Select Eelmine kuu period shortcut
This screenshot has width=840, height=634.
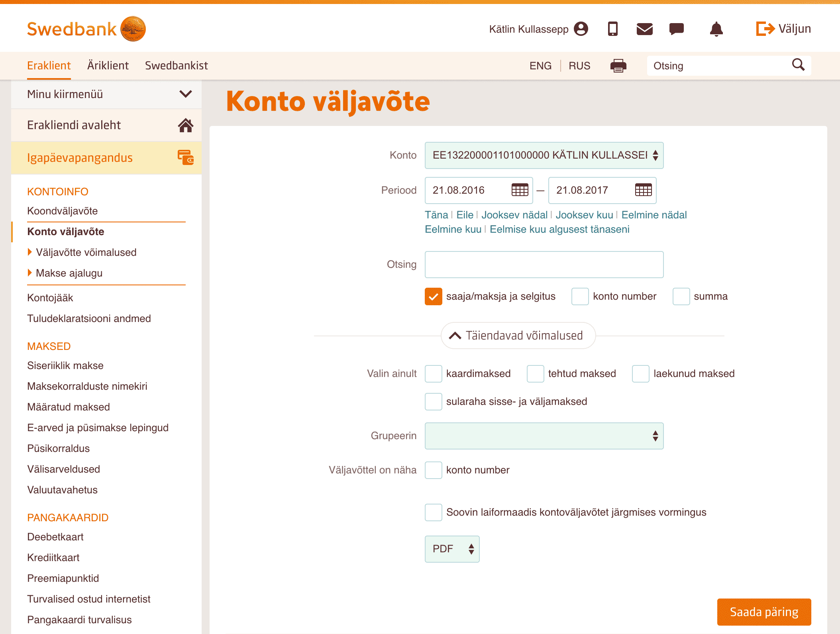453,229
